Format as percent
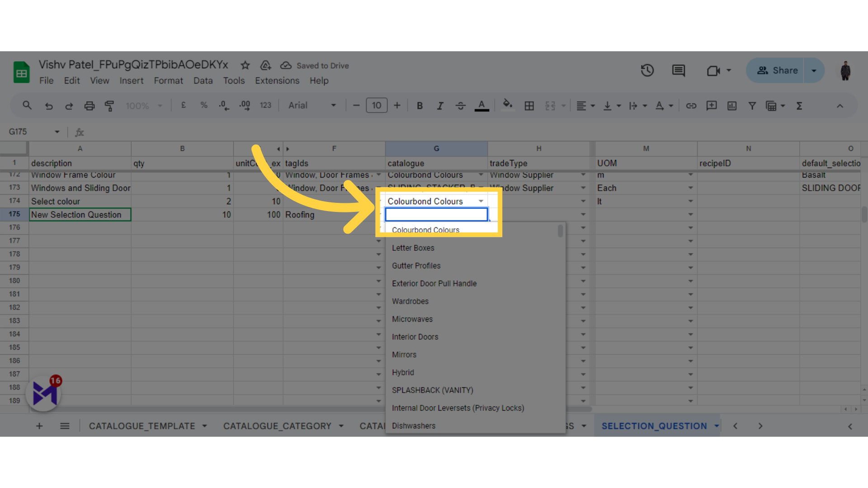This screenshot has width=868, height=488. tap(204, 105)
